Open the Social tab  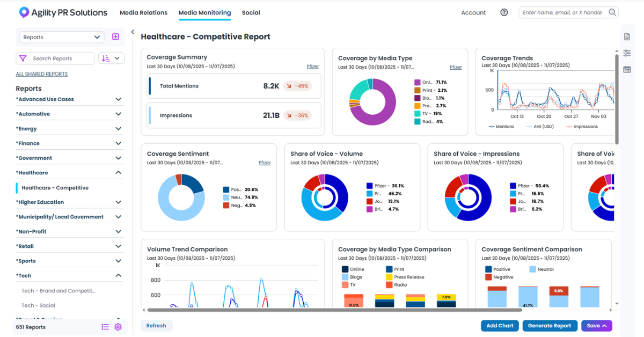251,12
